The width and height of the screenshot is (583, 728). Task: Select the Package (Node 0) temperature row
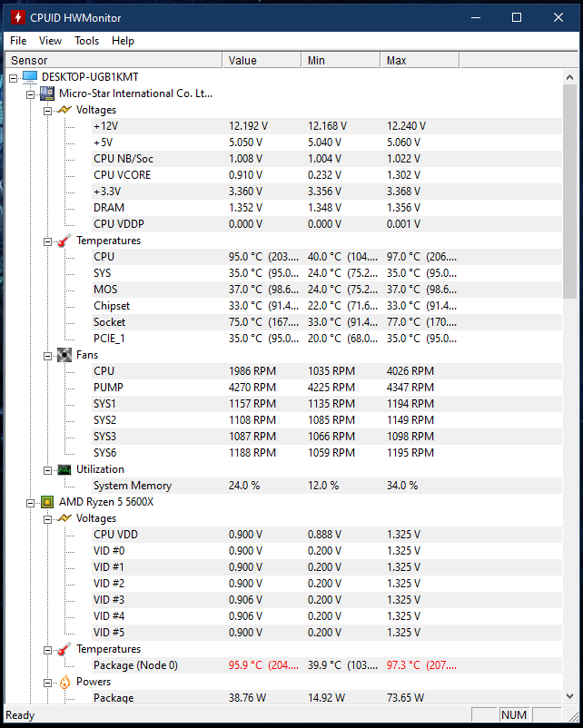[327, 665]
